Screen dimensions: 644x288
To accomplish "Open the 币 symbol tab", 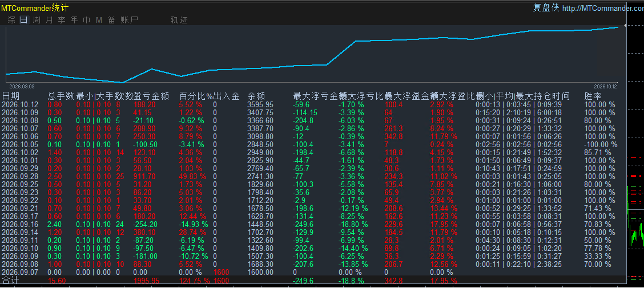I will point(87,20).
